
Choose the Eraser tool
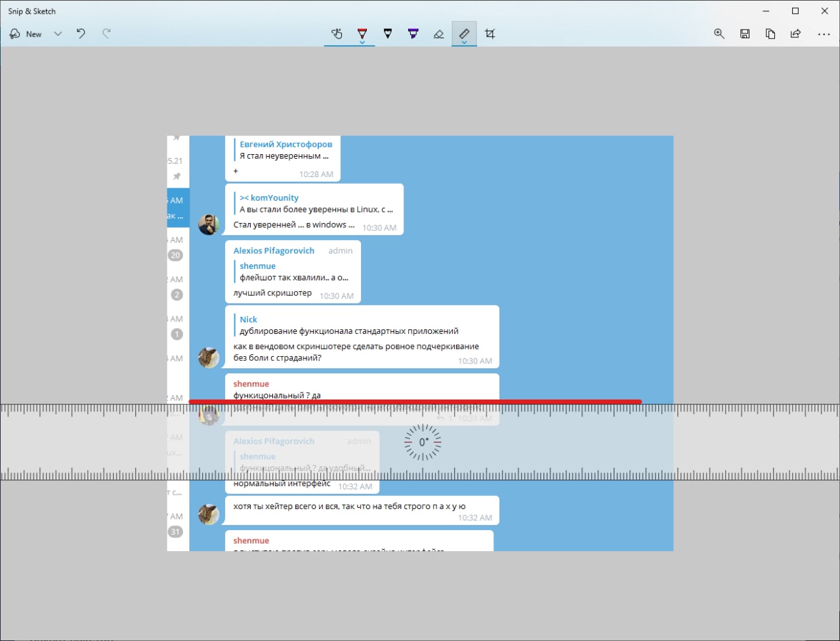click(438, 33)
